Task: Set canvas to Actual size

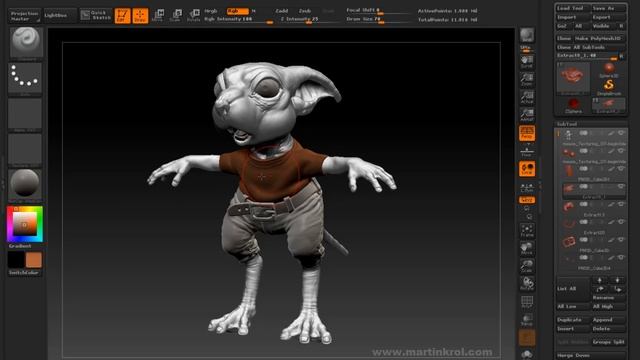Action: point(527,97)
